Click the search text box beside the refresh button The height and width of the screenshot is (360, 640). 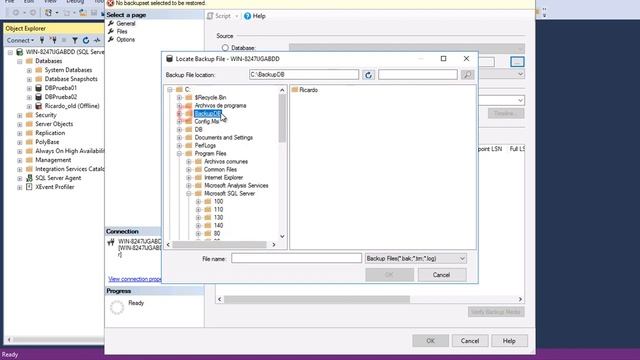(418, 75)
